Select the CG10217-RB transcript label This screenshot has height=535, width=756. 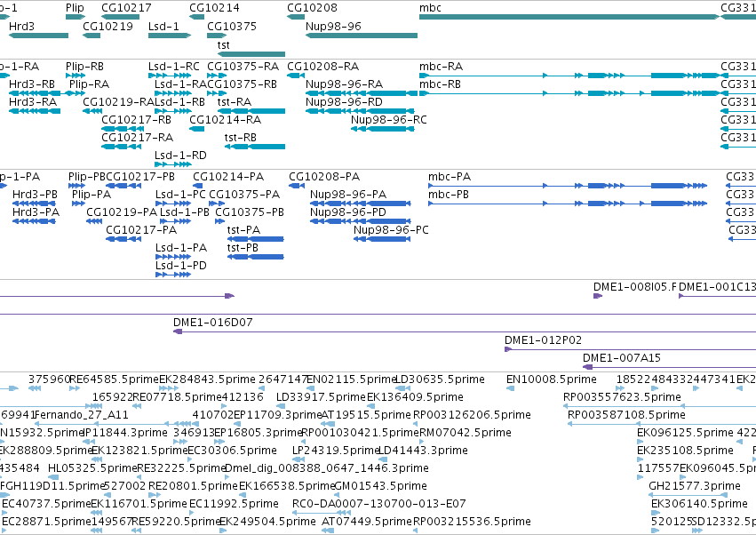pos(137,119)
